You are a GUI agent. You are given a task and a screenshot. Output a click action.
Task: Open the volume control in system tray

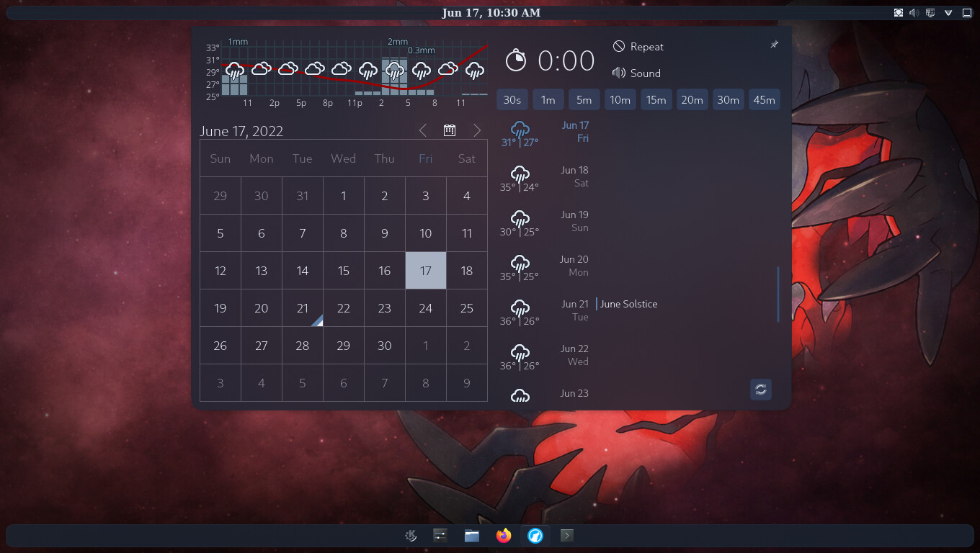pyautogui.click(x=914, y=13)
